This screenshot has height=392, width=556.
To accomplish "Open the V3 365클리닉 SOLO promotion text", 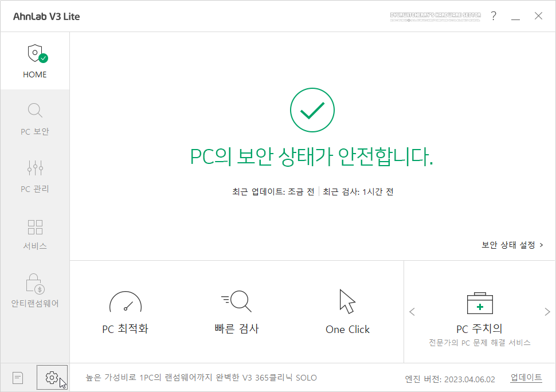I will click(201, 378).
